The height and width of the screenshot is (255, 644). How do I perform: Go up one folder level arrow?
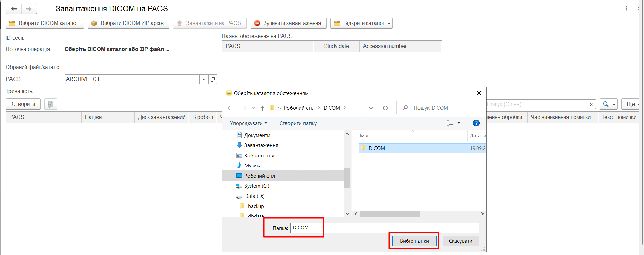(x=262, y=108)
